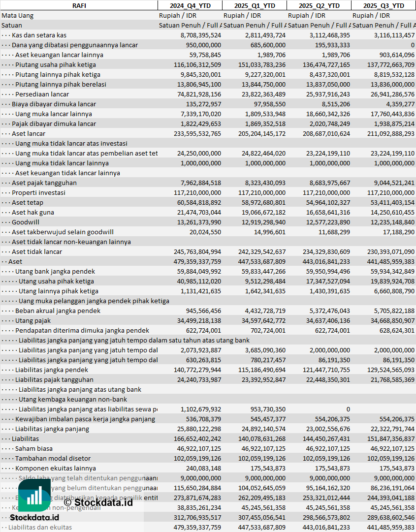Click Kewajiban imbalan pasca kerja jangka panjang
The height and width of the screenshot is (532, 416).
(x=85, y=419)
